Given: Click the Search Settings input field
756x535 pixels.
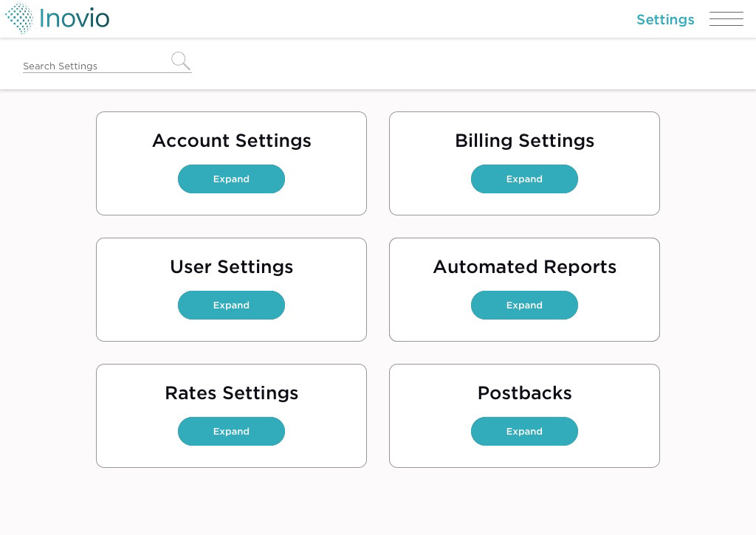Looking at the screenshot, I should pos(94,66).
